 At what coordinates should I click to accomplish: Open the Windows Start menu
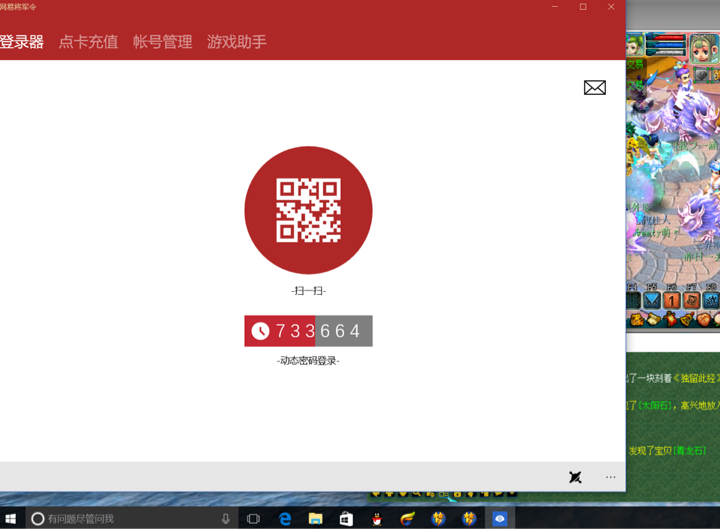click(x=11, y=518)
